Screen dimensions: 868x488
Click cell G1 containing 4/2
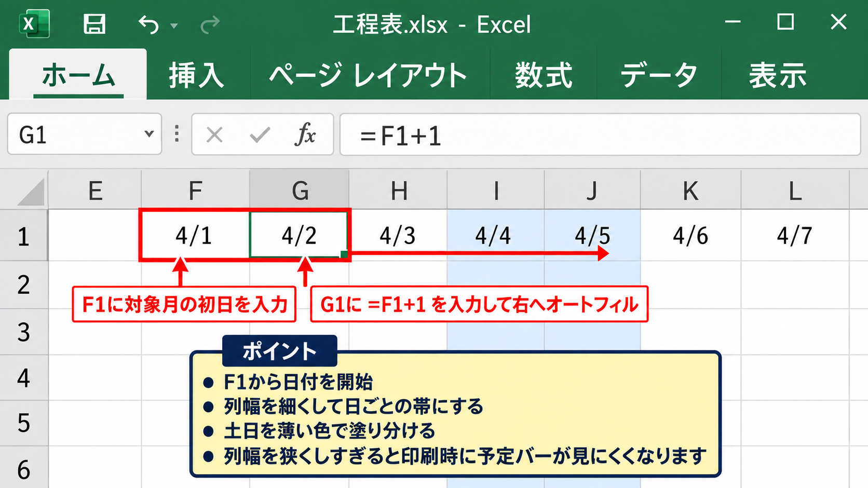pos(299,235)
